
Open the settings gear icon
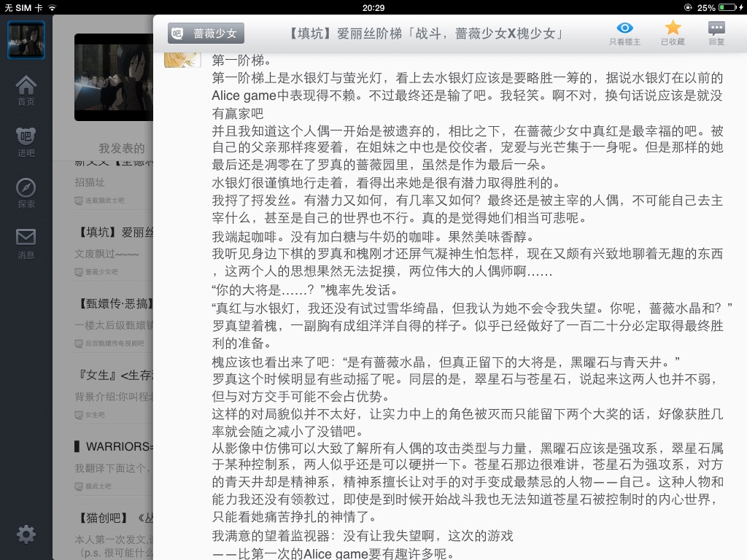[x=26, y=534]
